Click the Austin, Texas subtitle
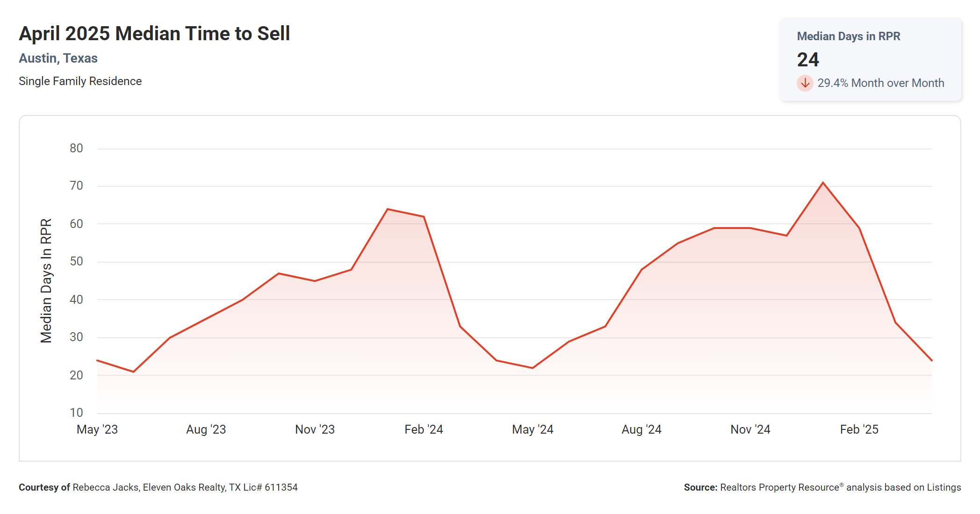 [x=58, y=58]
